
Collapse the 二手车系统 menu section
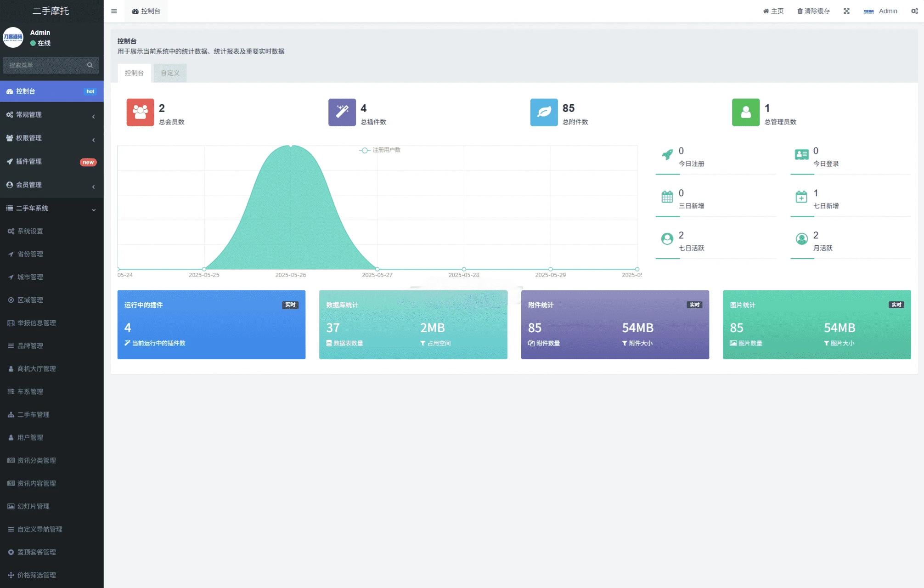pos(52,209)
